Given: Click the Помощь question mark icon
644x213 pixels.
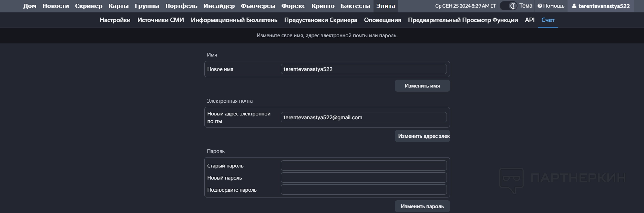Looking at the screenshot, I should [540, 6].
